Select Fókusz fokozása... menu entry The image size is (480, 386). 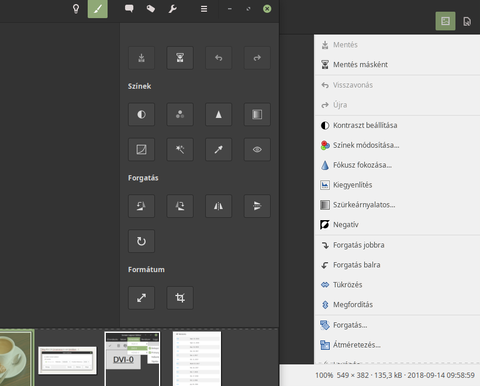397,165
